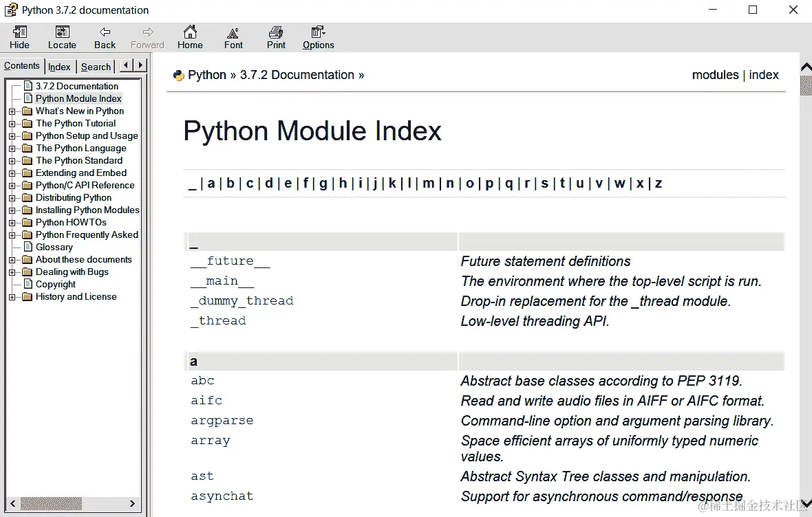Click the folder icon of What's New in Python
This screenshot has width=812, height=517.
[x=28, y=111]
